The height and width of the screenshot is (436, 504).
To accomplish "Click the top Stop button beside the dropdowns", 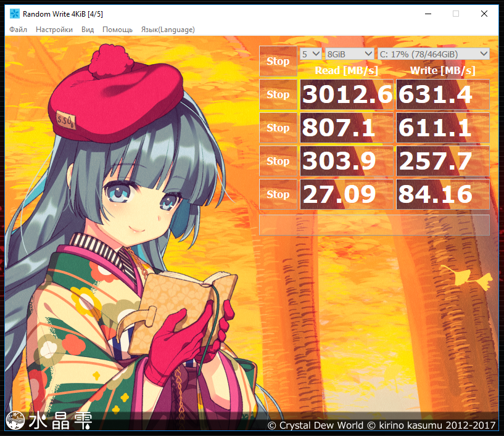I will (x=278, y=61).
